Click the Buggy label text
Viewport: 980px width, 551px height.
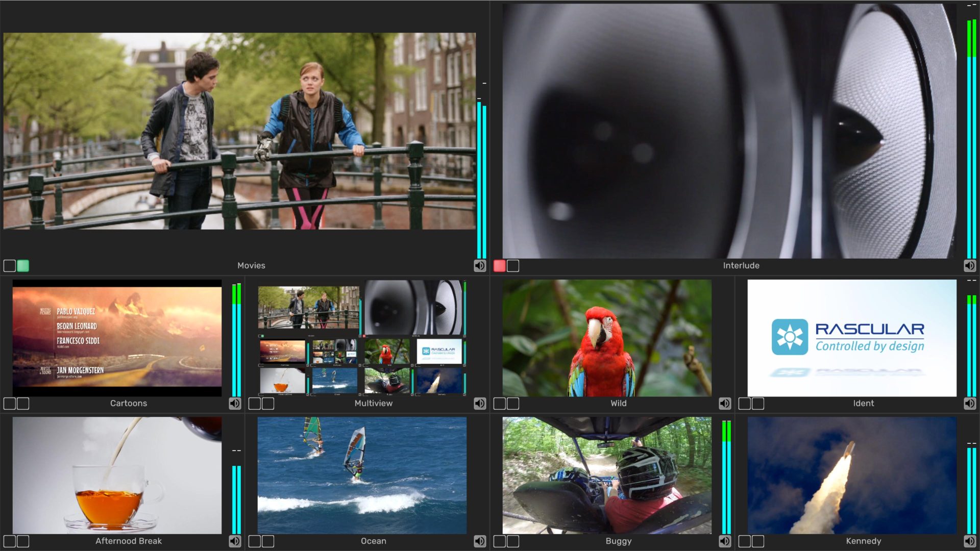coord(618,541)
